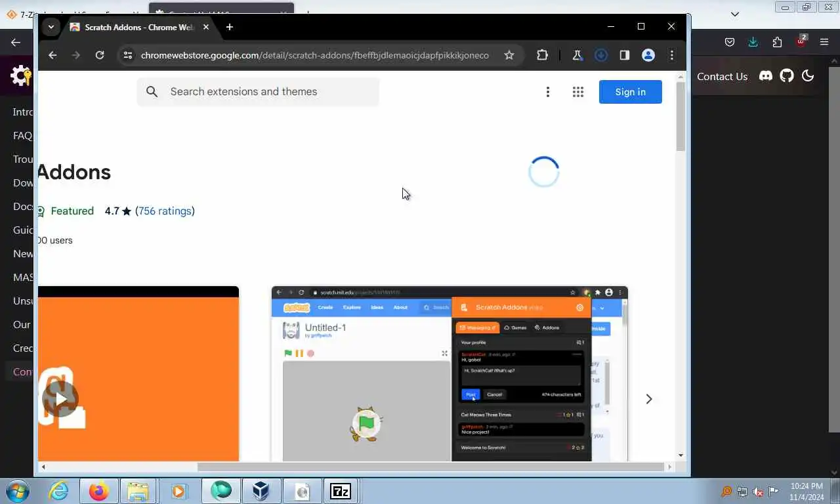This screenshot has height=504, width=840.
Task: Open Chrome three-dot menu
Action: (x=671, y=55)
